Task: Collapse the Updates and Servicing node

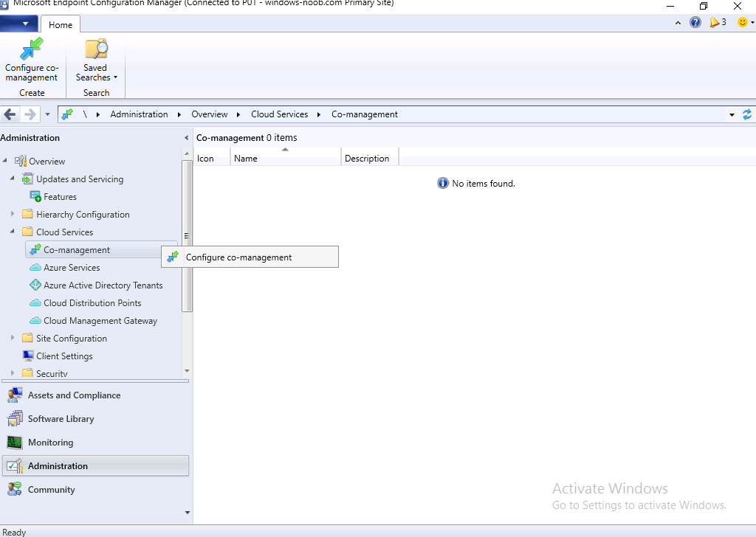Action: click(12, 179)
